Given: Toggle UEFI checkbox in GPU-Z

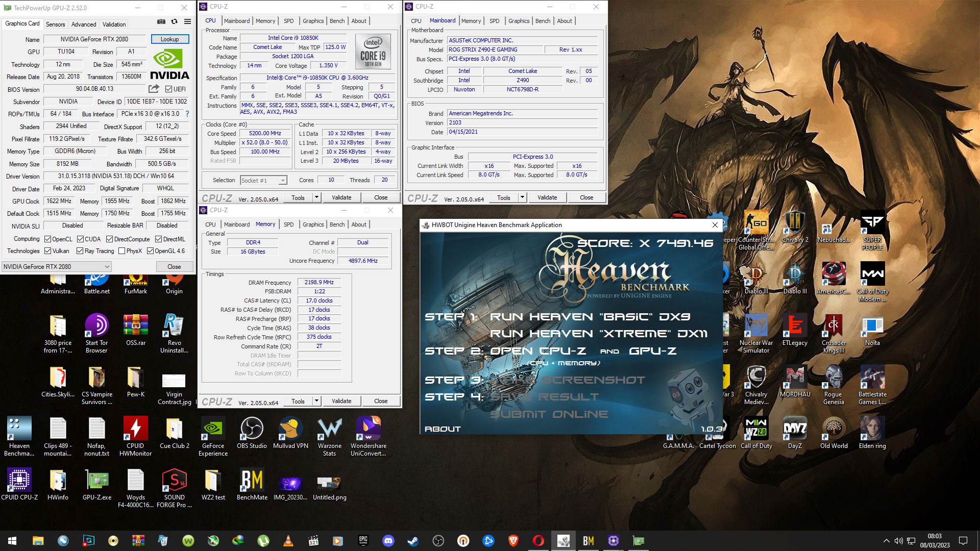Looking at the screenshot, I should 168,89.
